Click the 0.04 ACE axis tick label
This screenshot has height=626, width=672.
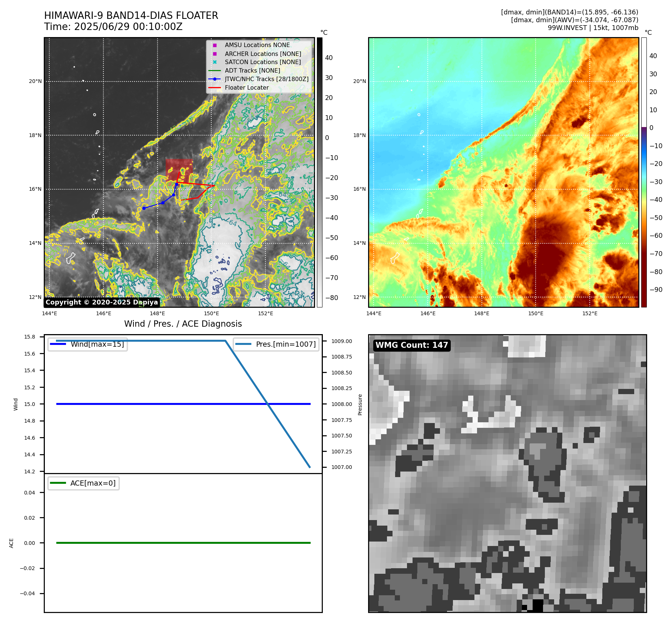point(30,493)
